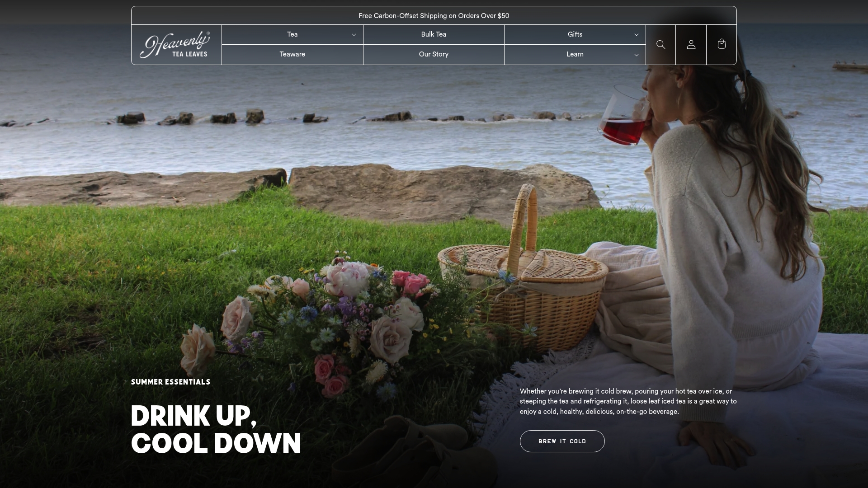
Task: Open the Gifts navigation label
Action: click(575, 34)
